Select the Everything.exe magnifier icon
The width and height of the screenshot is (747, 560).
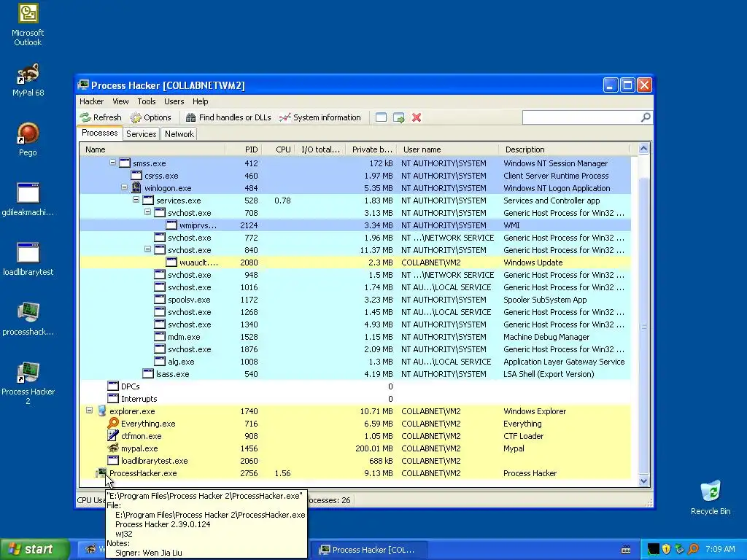coord(113,423)
